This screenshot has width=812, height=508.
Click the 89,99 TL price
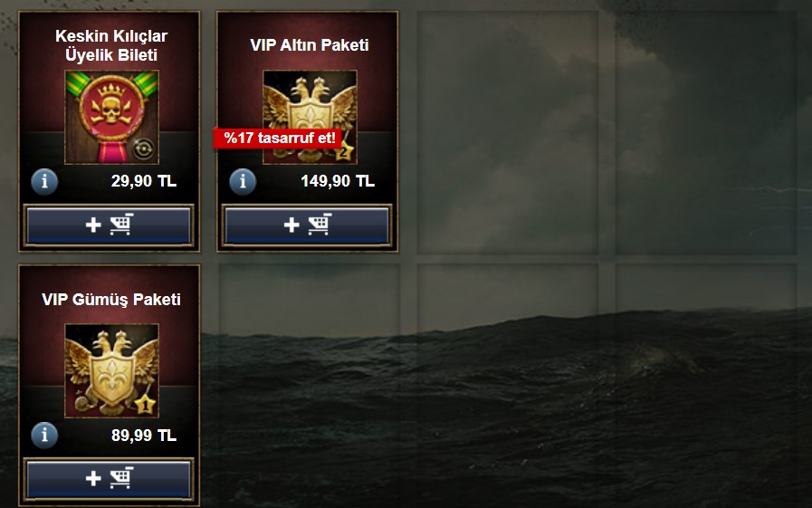click(x=143, y=435)
